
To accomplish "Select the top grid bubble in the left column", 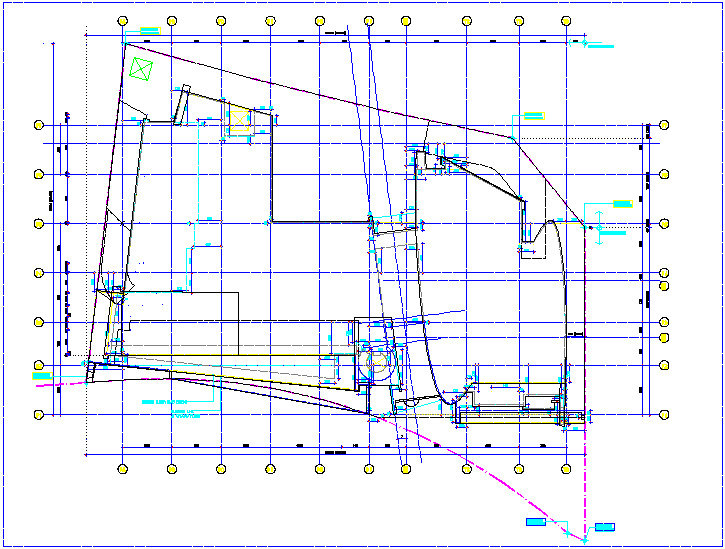I will click(x=39, y=125).
